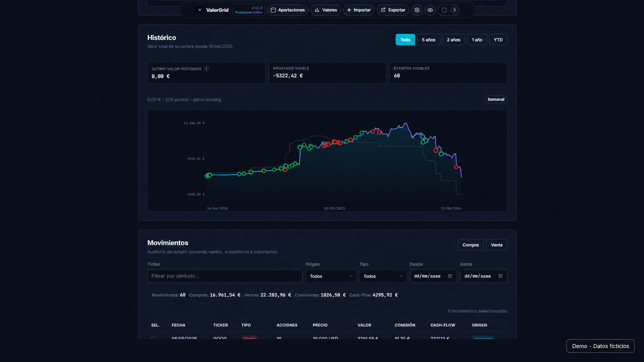Select the 1 año time range
This screenshot has width=644, height=362.
click(x=477, y=40)
